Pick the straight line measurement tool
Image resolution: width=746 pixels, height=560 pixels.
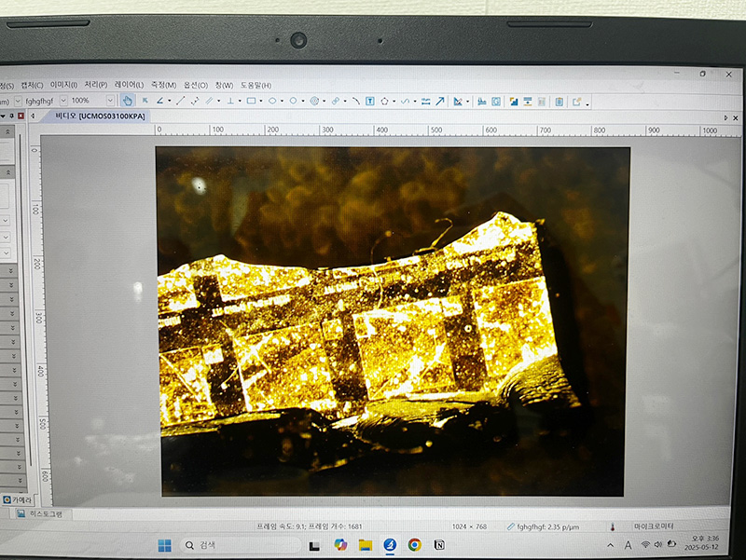pos(181,101)
